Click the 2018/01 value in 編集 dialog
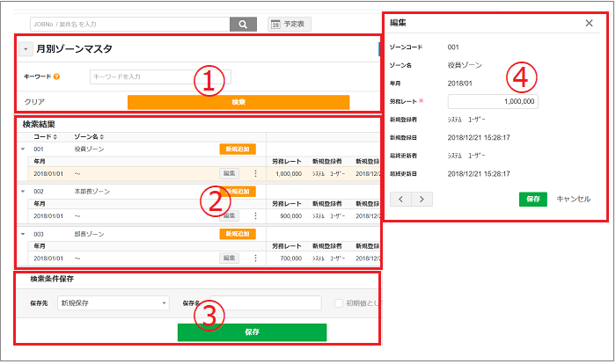The height and width of the screenshot is (364, 616). 460,84
